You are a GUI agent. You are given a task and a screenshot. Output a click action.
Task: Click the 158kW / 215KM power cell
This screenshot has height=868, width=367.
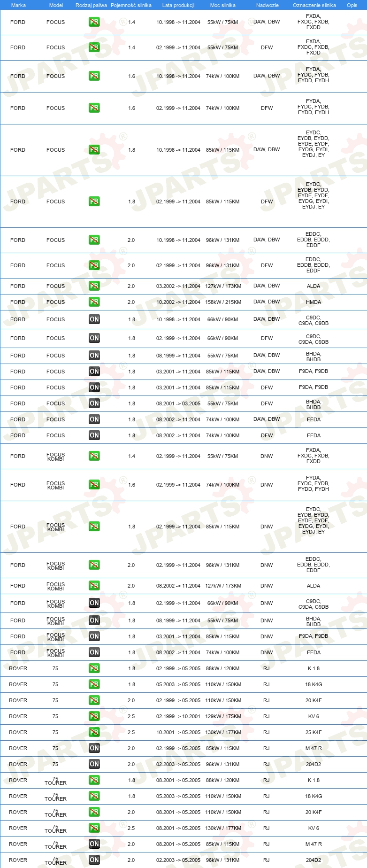[x=223, y=302]
